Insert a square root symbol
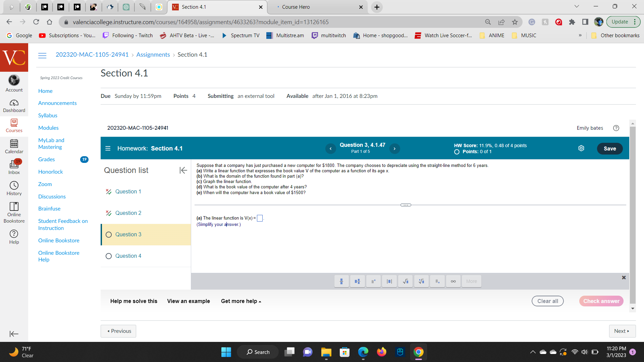The image size is (644, 362). click(405, 281)
